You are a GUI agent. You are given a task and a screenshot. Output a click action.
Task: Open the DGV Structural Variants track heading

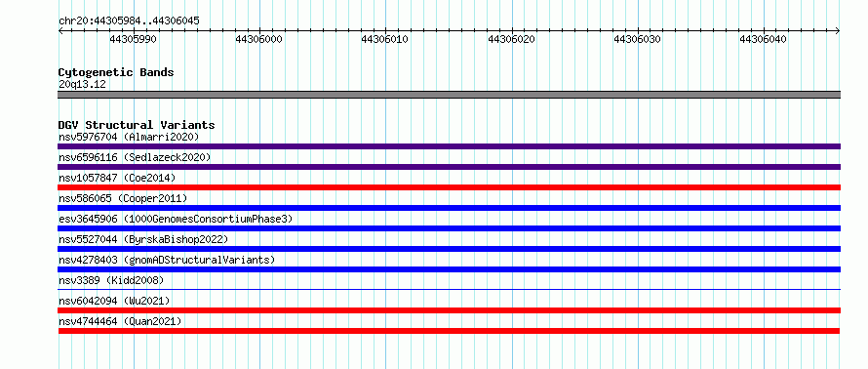click(x=137, y=125)
